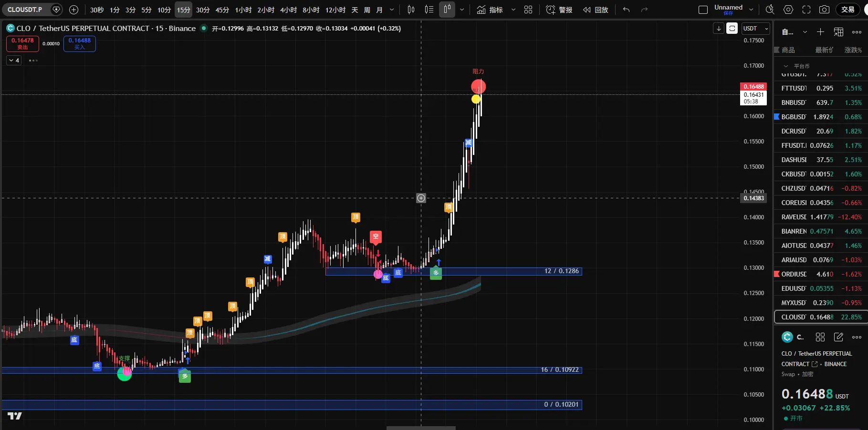Expand the manage layouts dropdown arrow
The width and height of the screenshot is (868, 430).
coord(751,10)
